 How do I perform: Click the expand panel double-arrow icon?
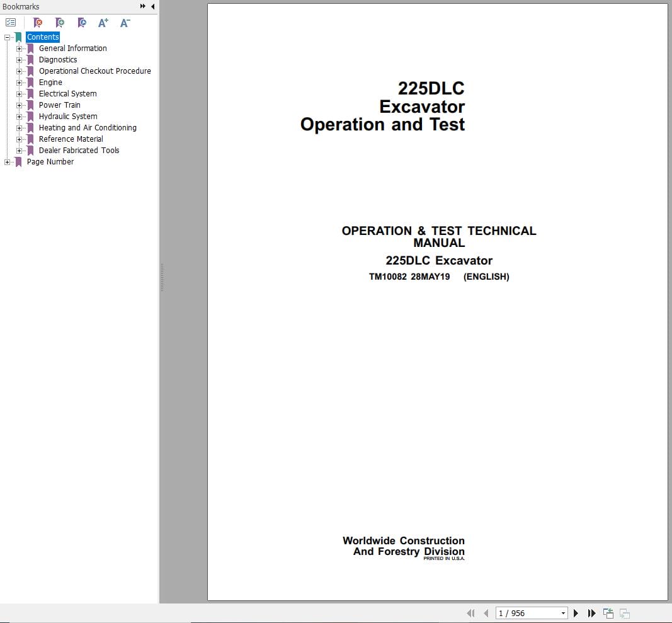point(143,6)
